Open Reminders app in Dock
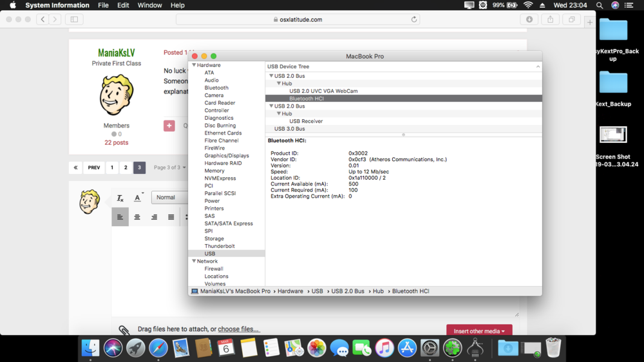 (x=271, y=348)
